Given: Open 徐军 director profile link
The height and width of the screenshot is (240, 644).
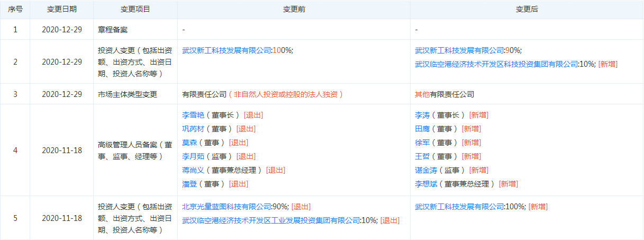Looking at the screenshot, I should [422, 143].
